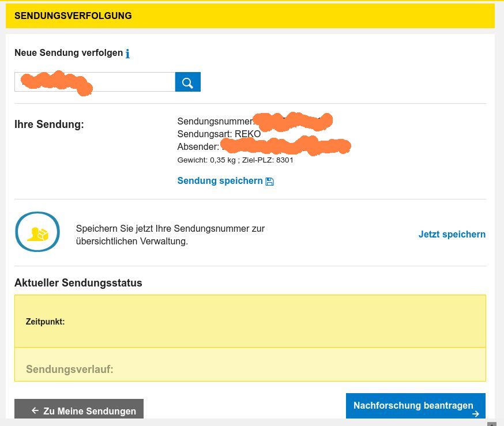Expand the Sendungsverlauf section

coord(70,369)
